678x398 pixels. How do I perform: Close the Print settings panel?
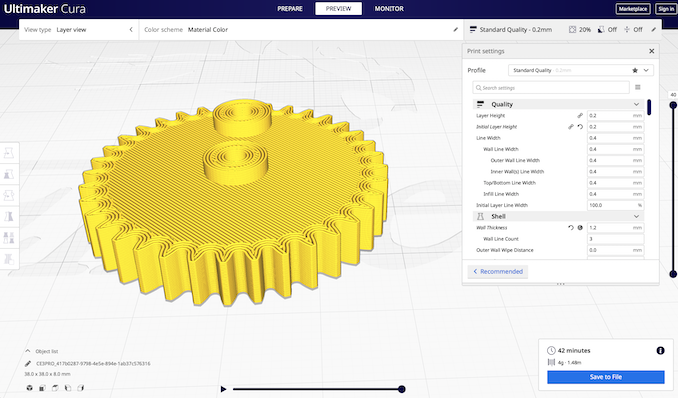pos(652,51)
